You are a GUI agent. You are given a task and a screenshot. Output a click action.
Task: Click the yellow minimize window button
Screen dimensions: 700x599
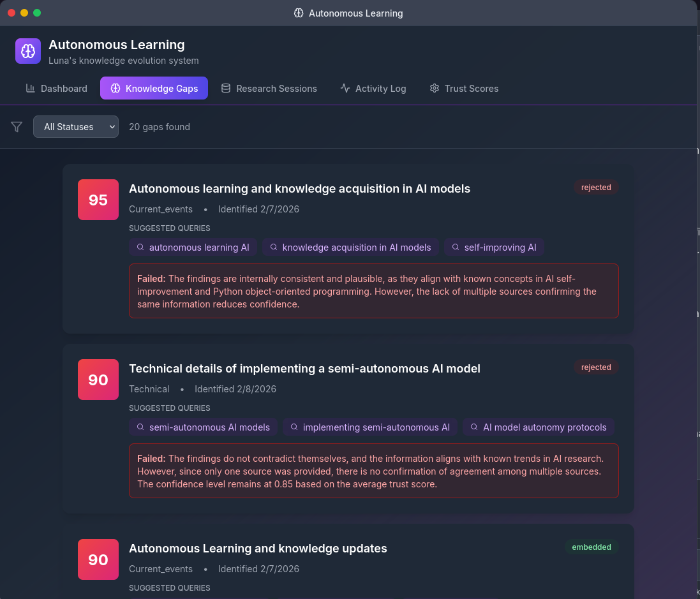[x=24, y=13]
